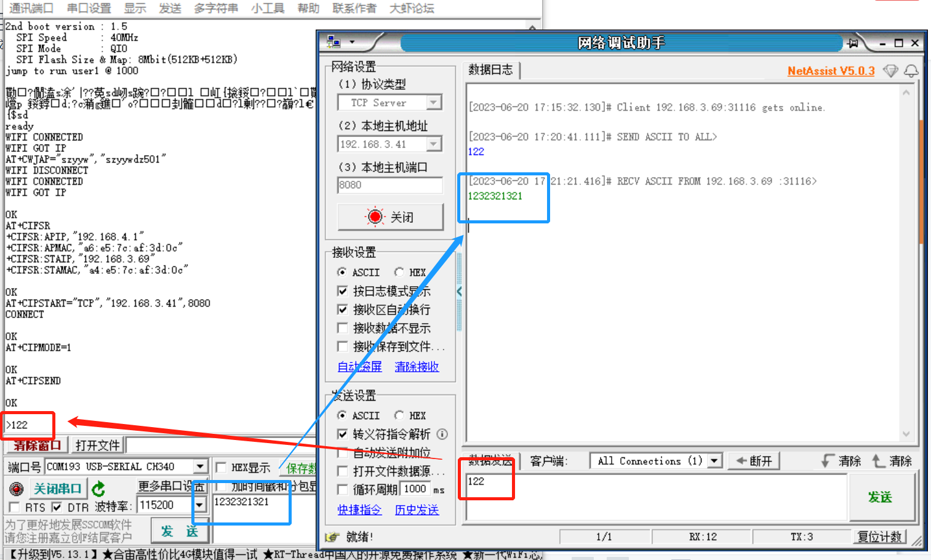The height and width of the screenshot is (560, 931).
Task: Click the resize grip of NetAssist window
Action: (917, 540)
